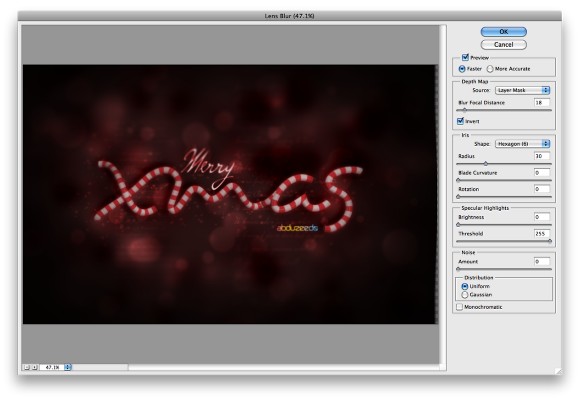Open the Depth Map Source dropdown

pyautogui.click(x=522, y=90)
